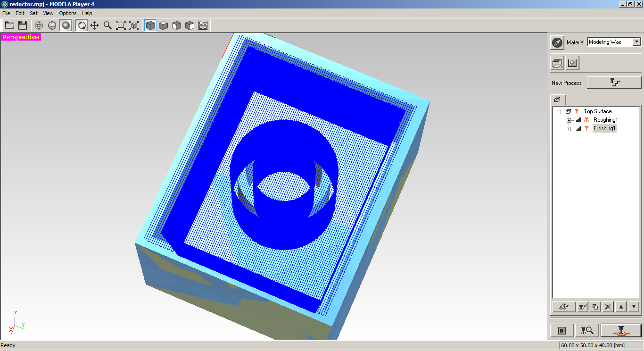Image resolution: width=644 pixels, height=351 pixels.
Task: Select the magnifier zoom tool
Action: 108,25
